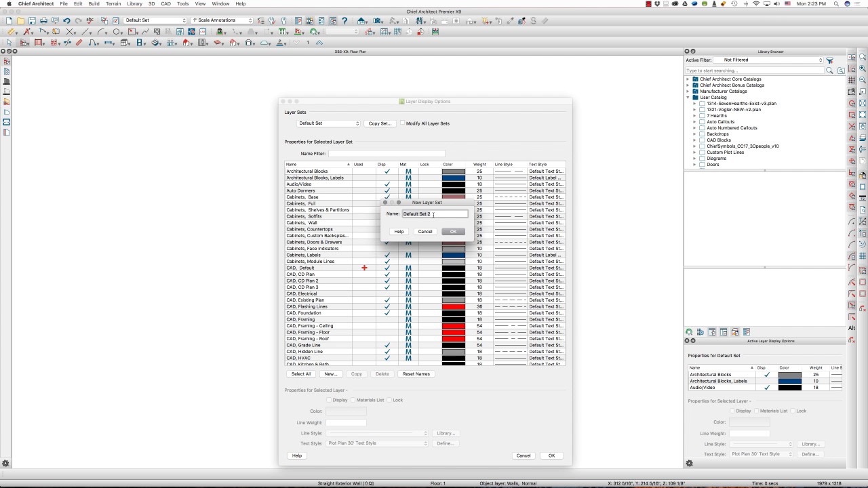Image resolution: width=868 pixels, height=488 pixels.
Task: Toggle Modify All Layer Sets checkbox
Action: (x=402, y=123)
